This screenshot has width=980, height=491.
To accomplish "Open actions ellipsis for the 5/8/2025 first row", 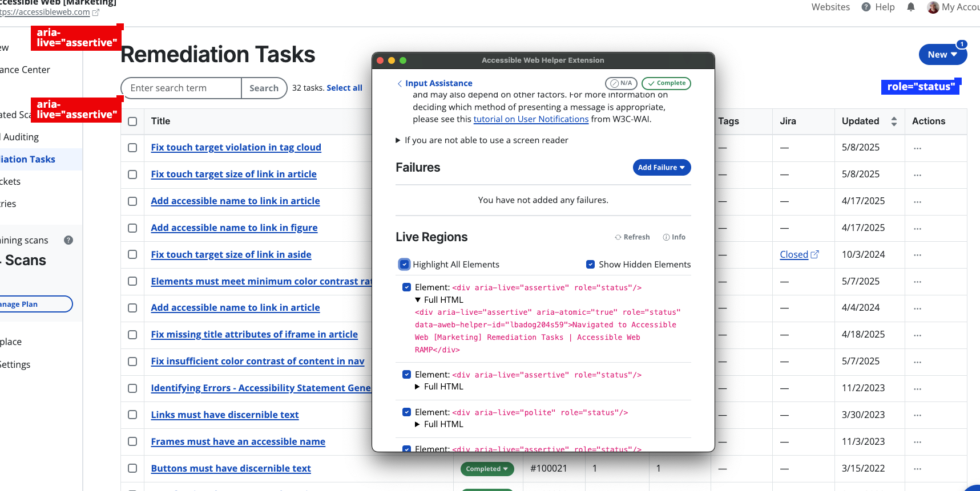I will (x=917, y=148).
